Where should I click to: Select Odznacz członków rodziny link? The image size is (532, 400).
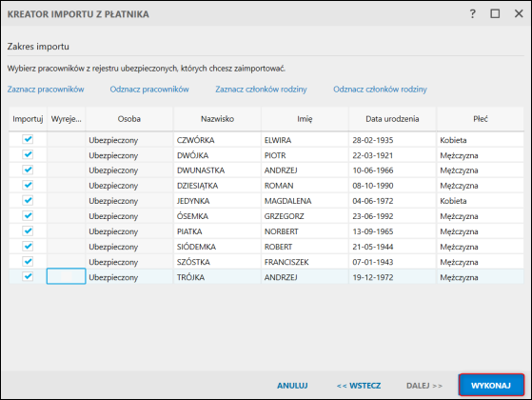380,90
